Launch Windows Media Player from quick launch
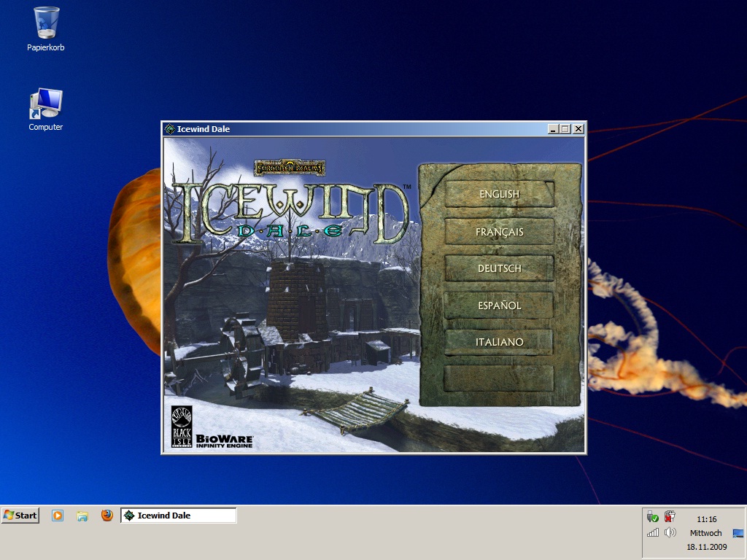Screen dimensions: 747x560 (x=58, y=516)
